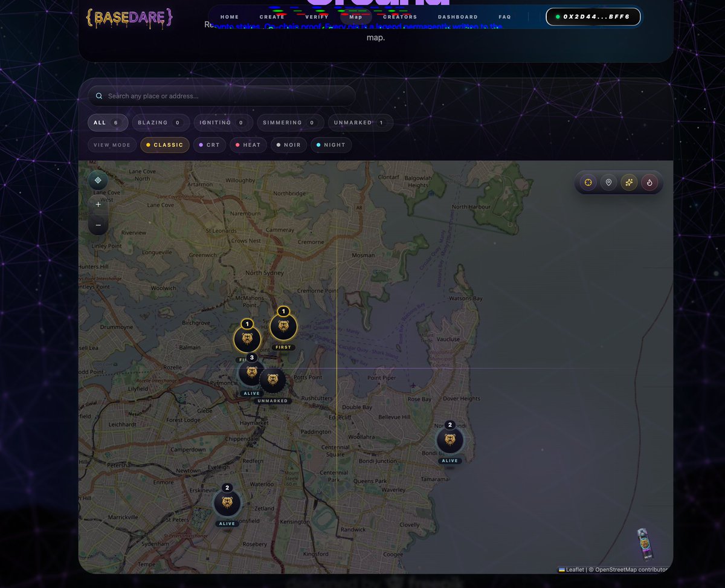Click the locate-me crosshair map button
This screenshot has width=725, height=588.
click(98, 181)
